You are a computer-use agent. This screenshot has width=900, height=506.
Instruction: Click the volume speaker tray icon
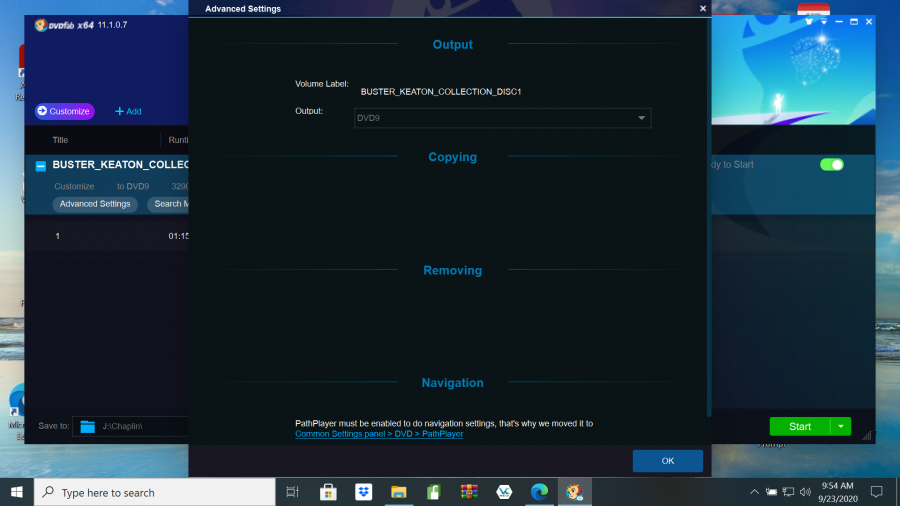(x=805, y=492)
